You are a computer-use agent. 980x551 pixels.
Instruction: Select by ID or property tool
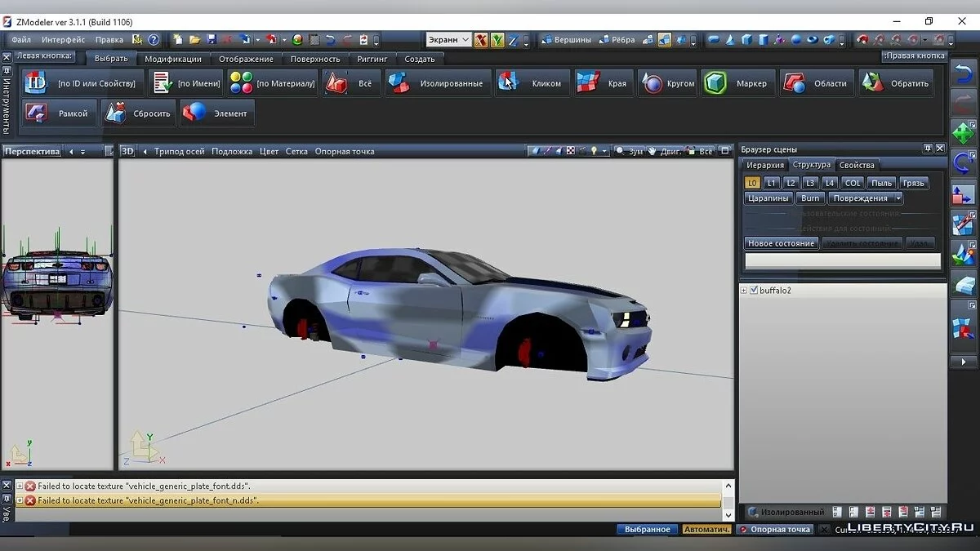[82, 83]
